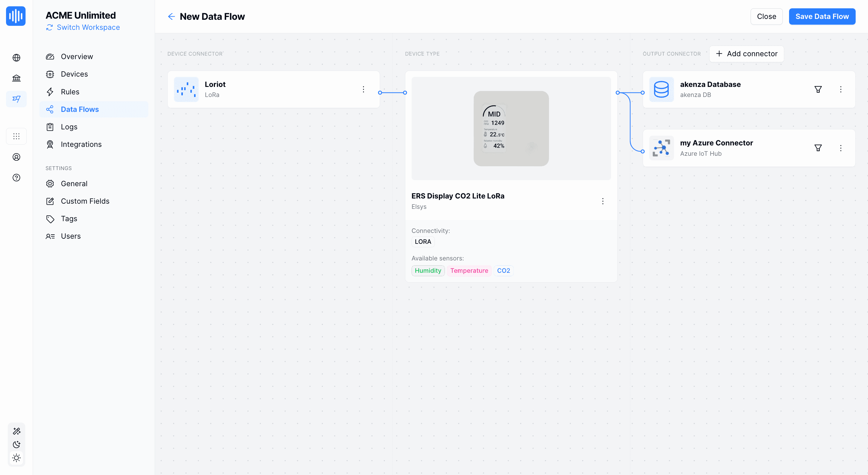Open the globe icon in left rail
Screen dimensions: 868x475
pos(16,58)
